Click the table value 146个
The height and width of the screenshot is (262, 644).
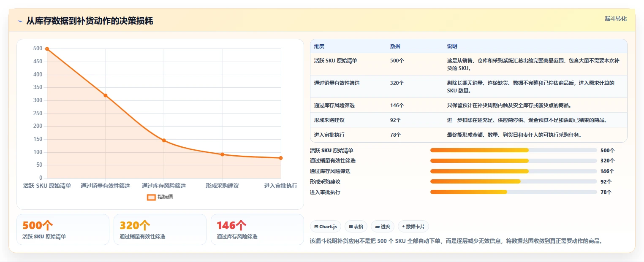tap(397, 105)
